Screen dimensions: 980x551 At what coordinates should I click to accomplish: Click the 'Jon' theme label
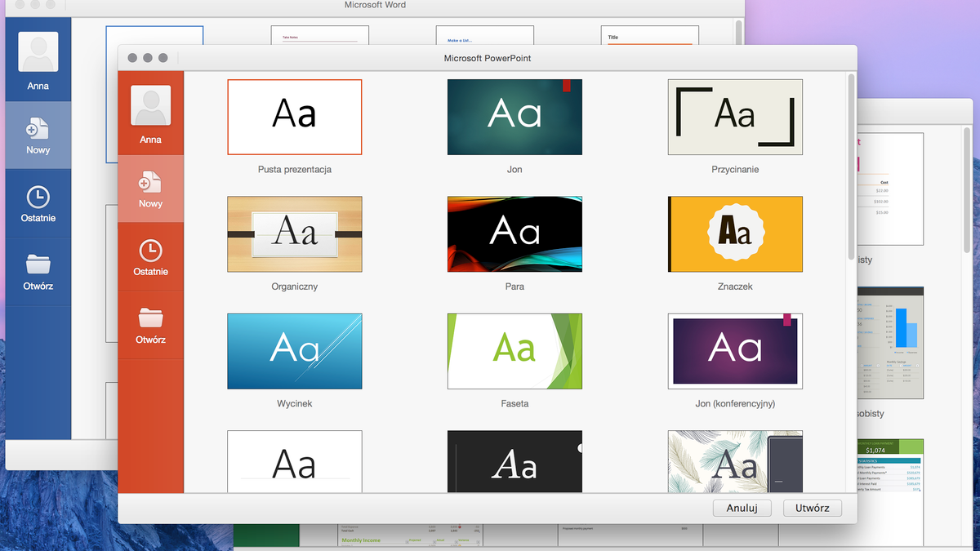pos(514,170)
